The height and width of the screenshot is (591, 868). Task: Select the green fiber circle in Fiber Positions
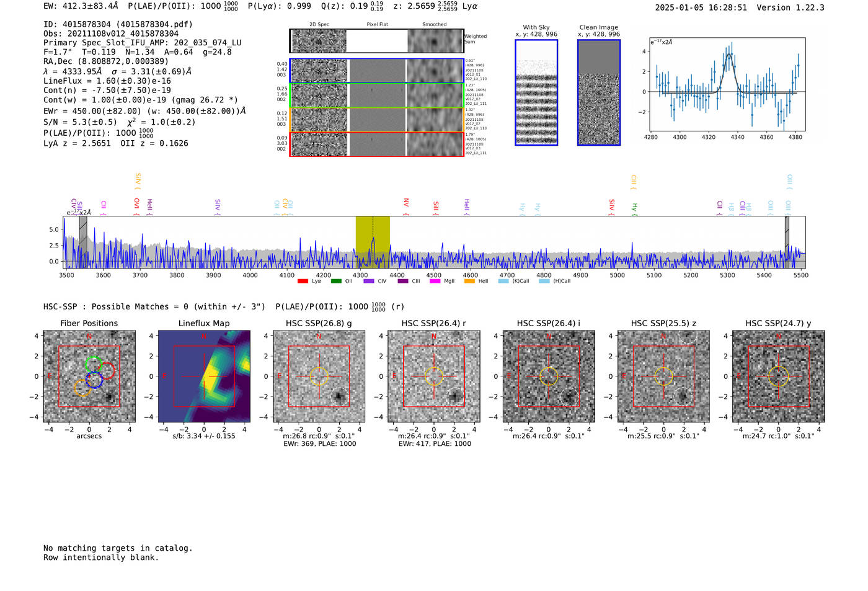(x=93, y=365)
